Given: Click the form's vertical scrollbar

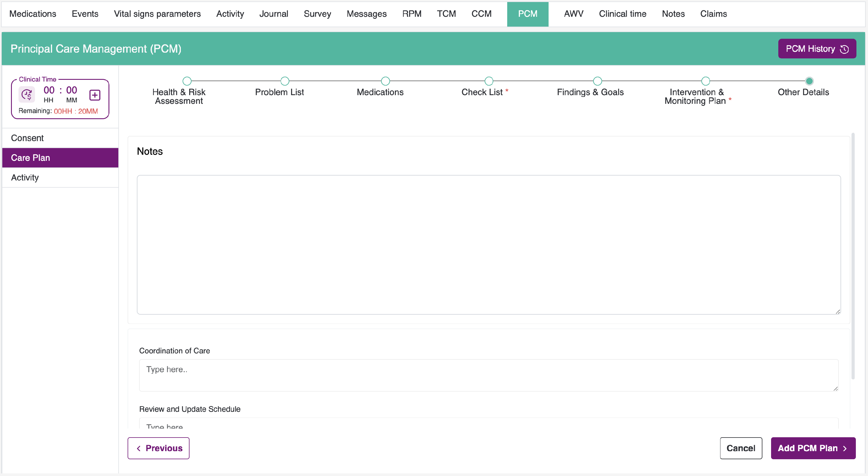Looking at the screenshot, I should point(853,256).
